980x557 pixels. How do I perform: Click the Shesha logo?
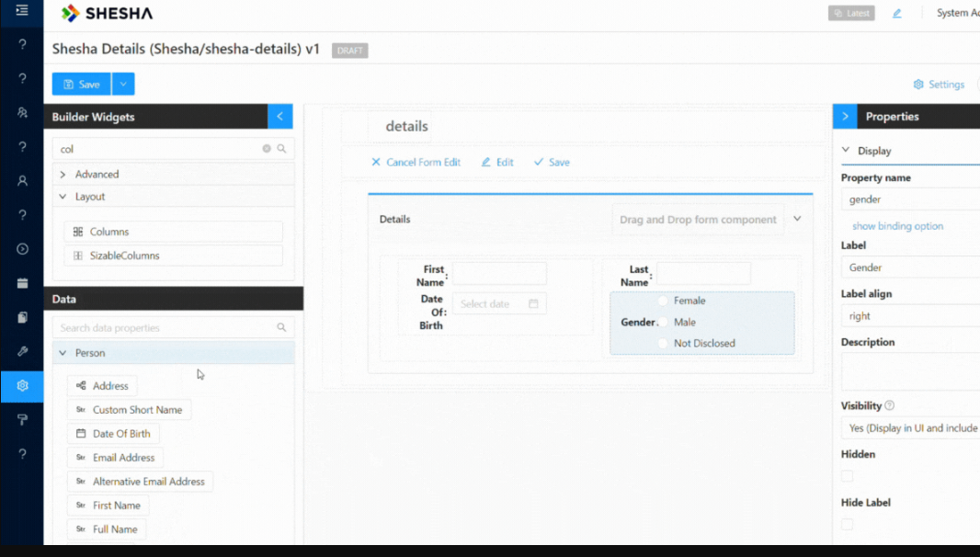[107, 13]
